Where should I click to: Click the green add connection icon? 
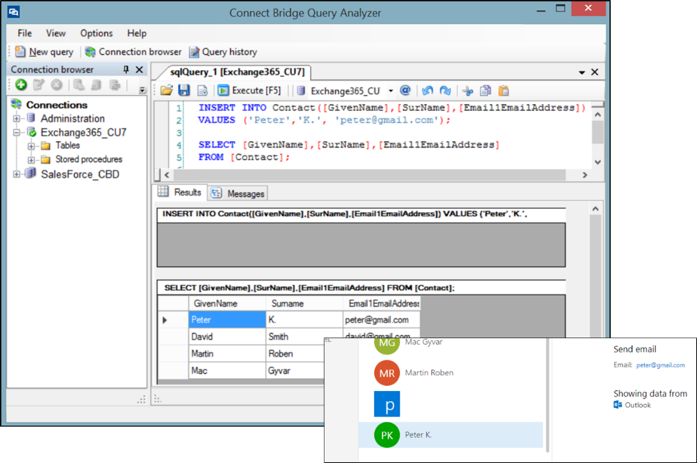(21, 84)
